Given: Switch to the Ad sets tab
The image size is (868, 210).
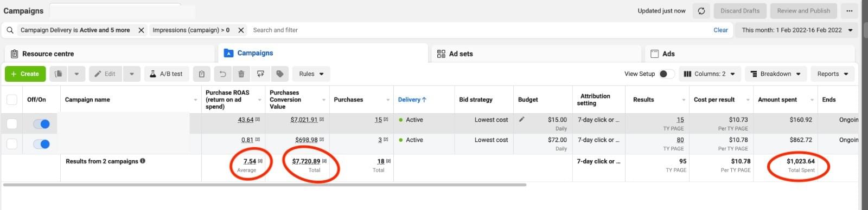Looking at the screenshot, I should [x=537, y=54].
